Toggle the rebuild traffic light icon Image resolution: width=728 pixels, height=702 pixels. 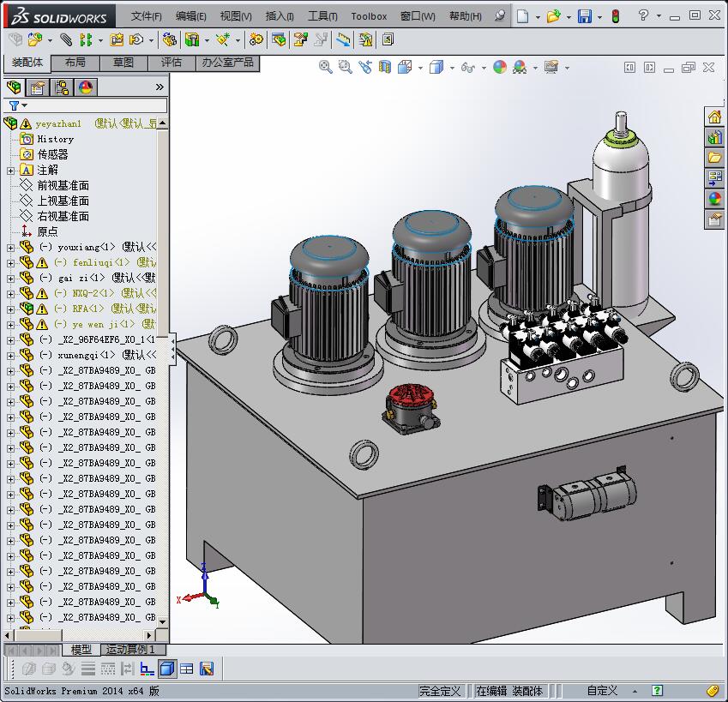click(x=615, y=16)
